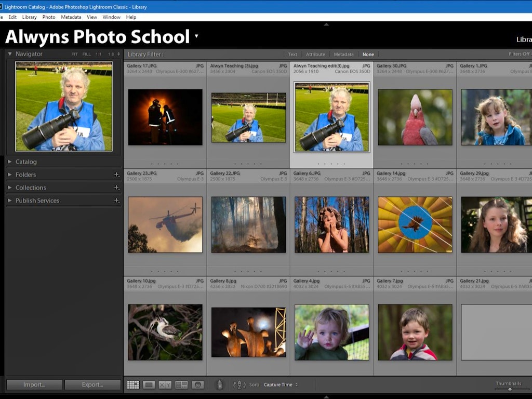Select Gallery 4.jpg toddler thumbnail
This screenshot has width=532, height=399.
click(x=332, y=332)
